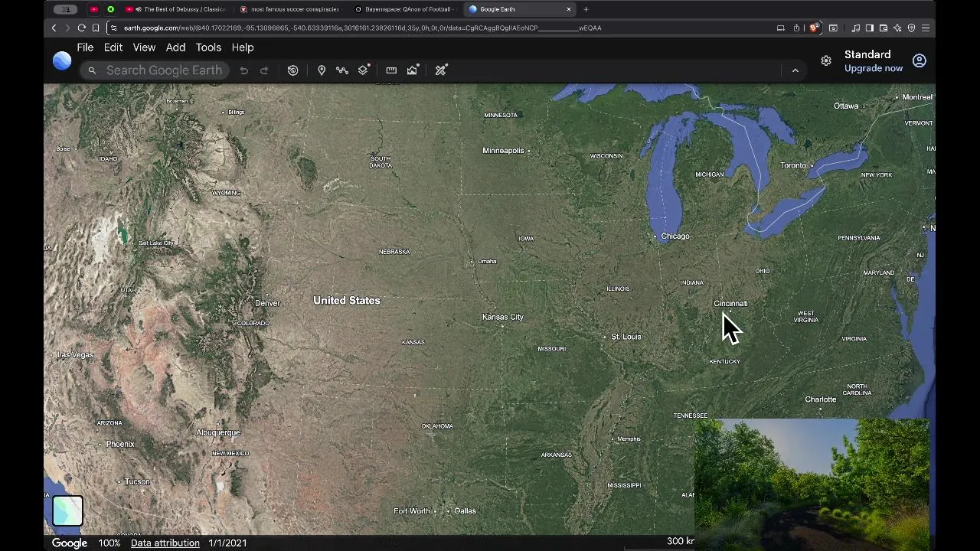Viewport: 980px width, 551px height.
Task: Open the map style layers thumbnail
Action: [67, 510]
